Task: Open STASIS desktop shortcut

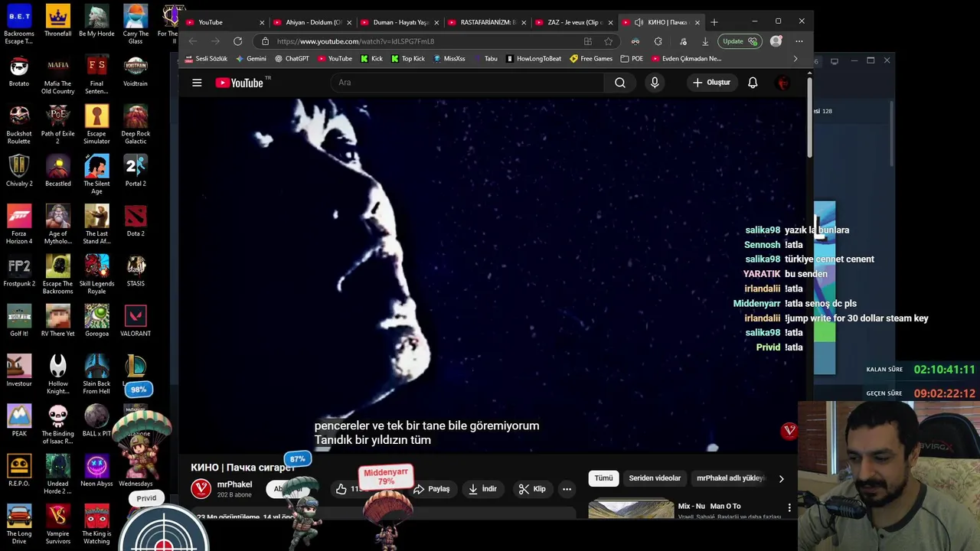Action: coord(136,271)
